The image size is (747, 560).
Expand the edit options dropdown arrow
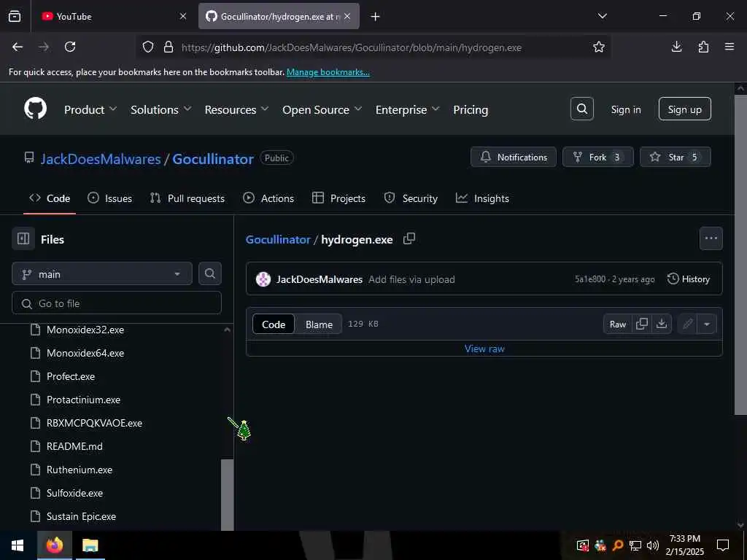707,324
